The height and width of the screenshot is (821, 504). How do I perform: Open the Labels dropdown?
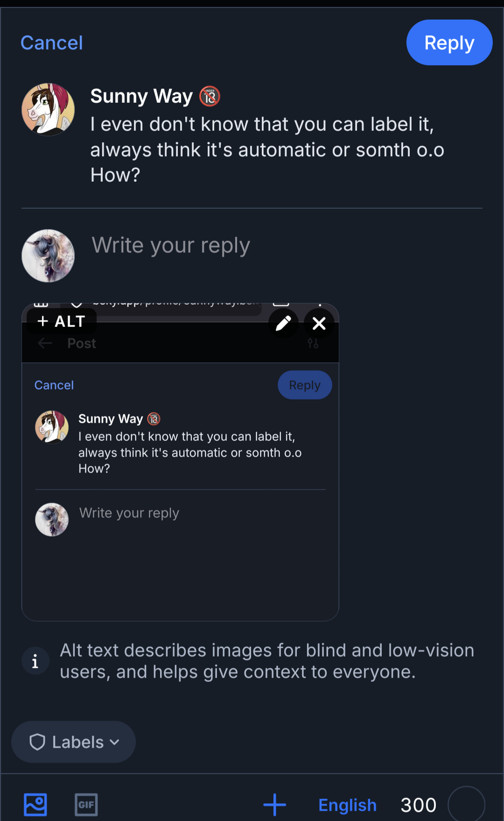pos(74,742)
